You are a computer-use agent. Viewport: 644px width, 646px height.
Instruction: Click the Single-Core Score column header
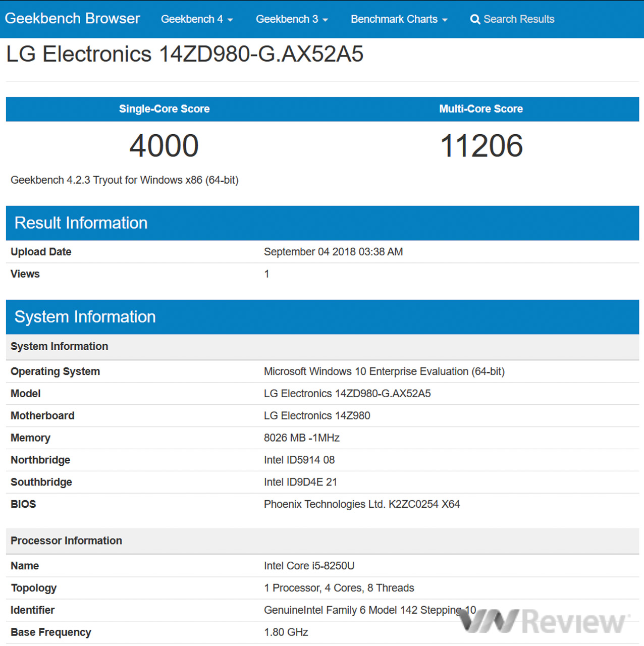click(164, 109)
